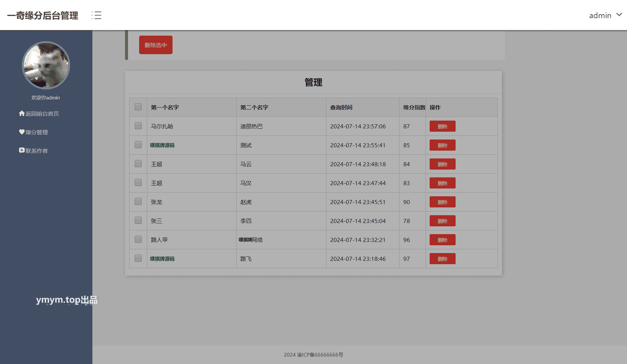The height and width of the screenshot is (364, 627).
Task: Check the row for 张三
Action: click(138, 220)
